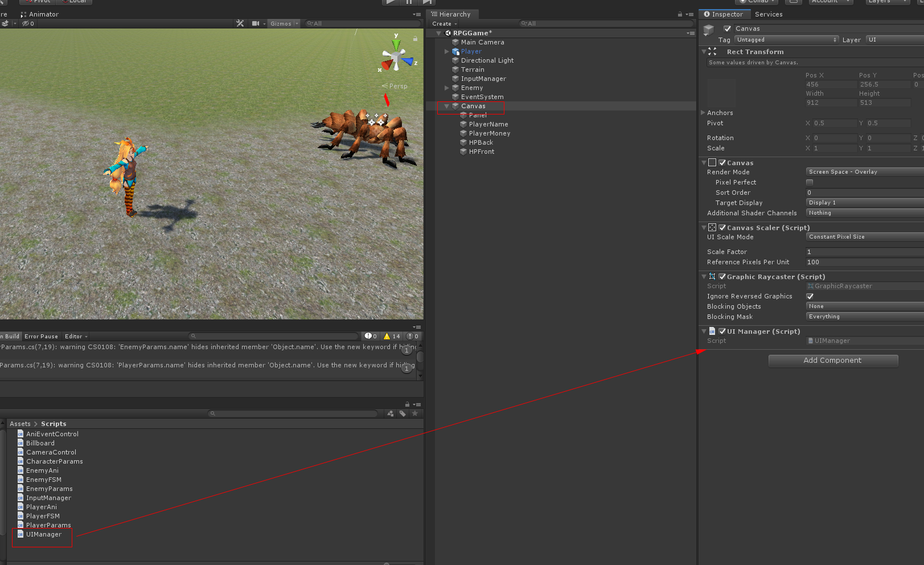Click the GameObject cube icon in Inspector

709,30
